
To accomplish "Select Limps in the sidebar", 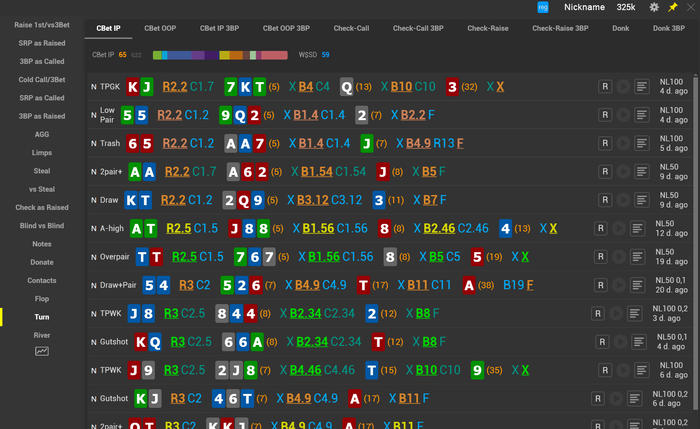I will tap(42, 153).
